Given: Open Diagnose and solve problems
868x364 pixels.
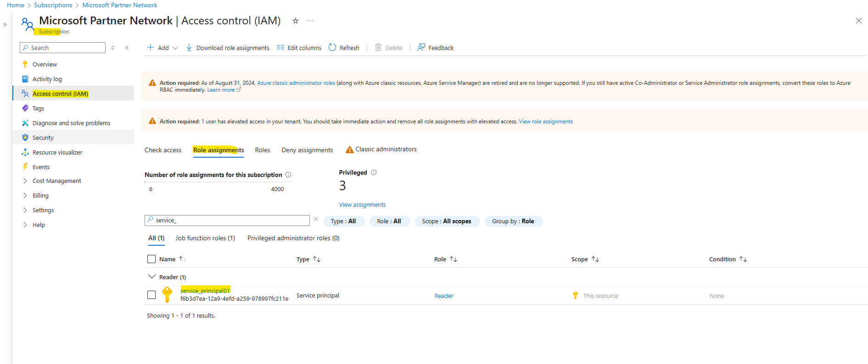Looking at the screenshot, I should click(71, 123).
